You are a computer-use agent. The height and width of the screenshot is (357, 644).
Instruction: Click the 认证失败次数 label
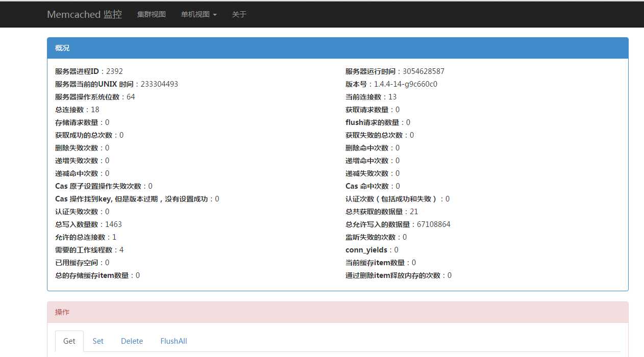point(77,212)
